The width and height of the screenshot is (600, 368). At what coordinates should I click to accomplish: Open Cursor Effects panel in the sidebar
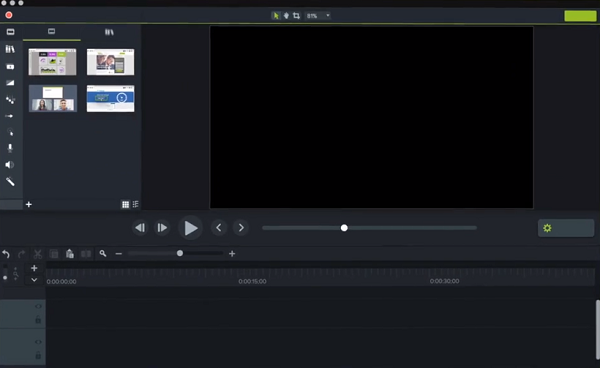(x=10, y=132)
